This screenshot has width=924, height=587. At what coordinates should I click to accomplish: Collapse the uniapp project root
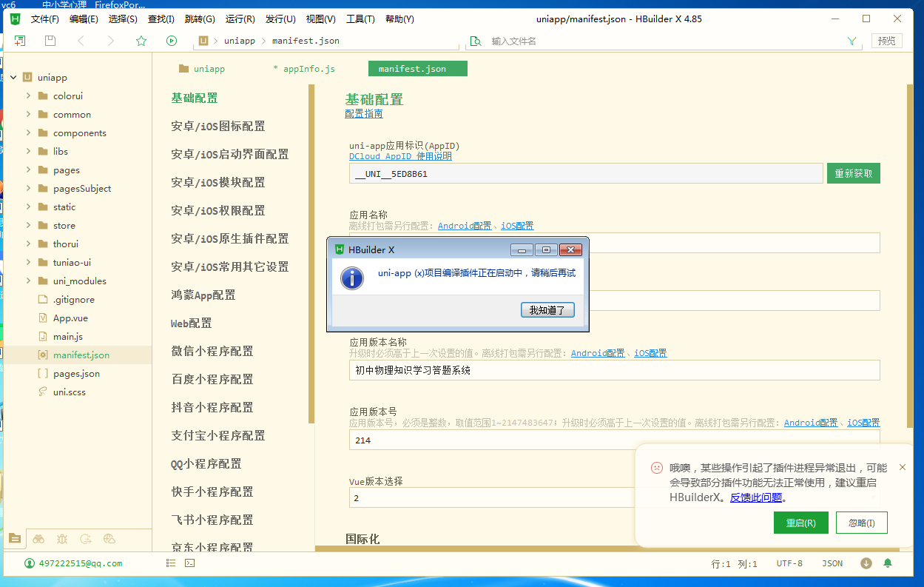pyautogui.click(x=13, y=78)
